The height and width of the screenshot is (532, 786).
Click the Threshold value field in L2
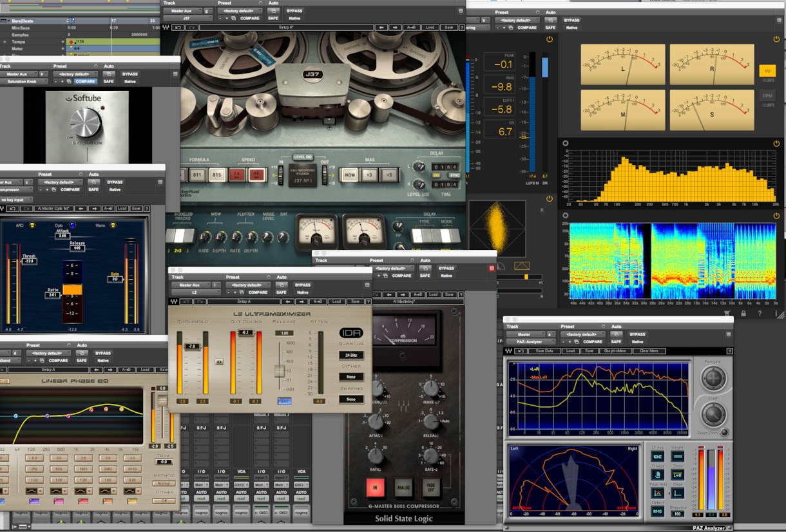coord(191,346)
